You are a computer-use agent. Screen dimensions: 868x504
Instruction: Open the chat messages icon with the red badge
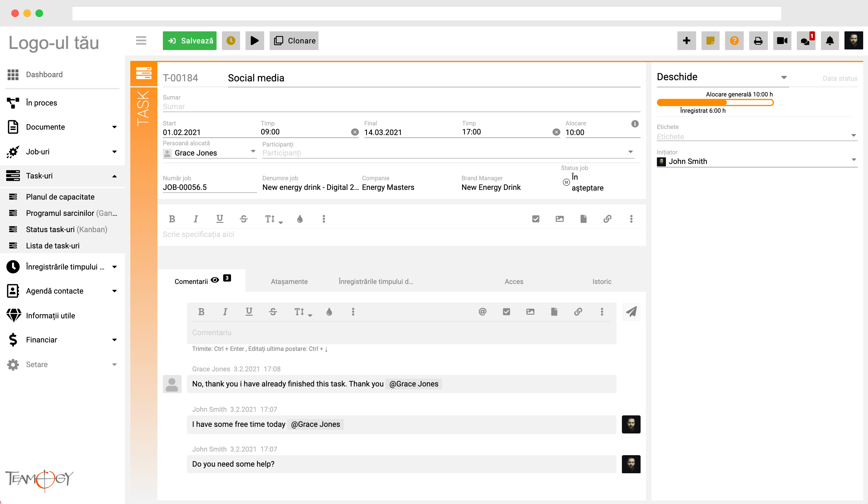click(806, 41)
